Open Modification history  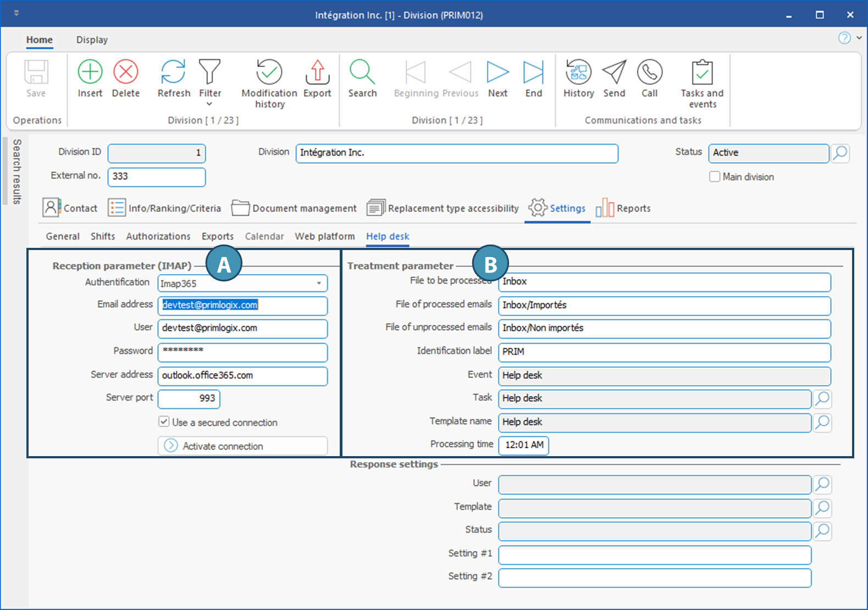coord(269,72)
